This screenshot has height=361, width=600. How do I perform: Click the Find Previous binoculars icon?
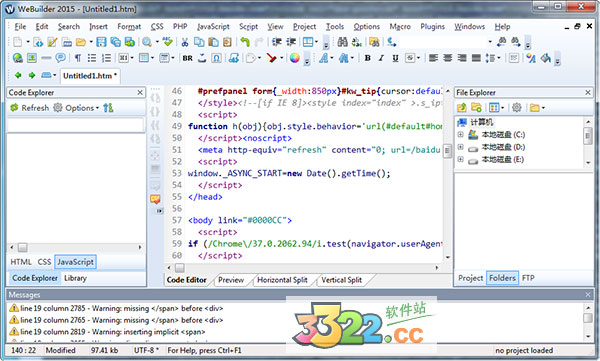(501, 42)
